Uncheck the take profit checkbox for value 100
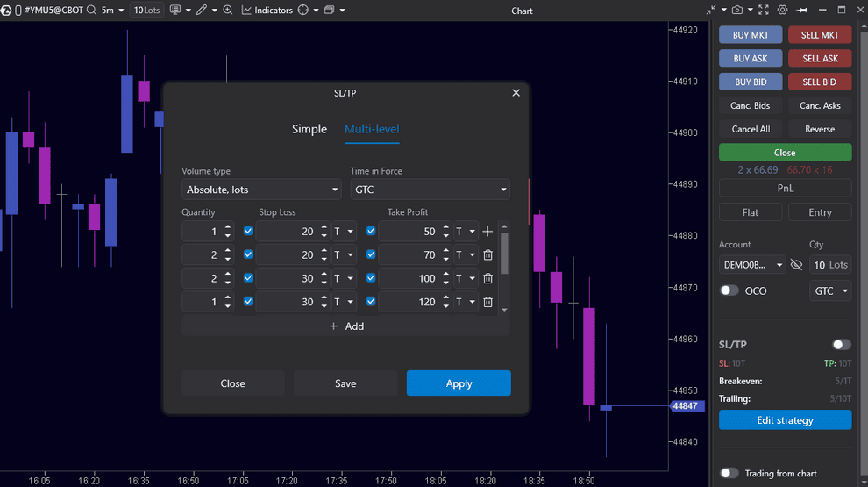This screenshot has height=487, width=868. pyautogui.click(x=371, y=277)
